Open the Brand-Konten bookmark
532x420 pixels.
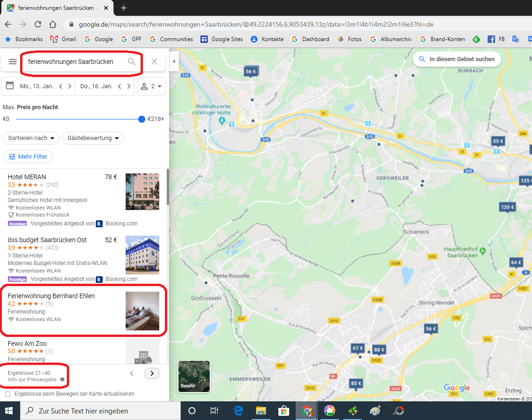pyautogui.click(x=442, y=39)
